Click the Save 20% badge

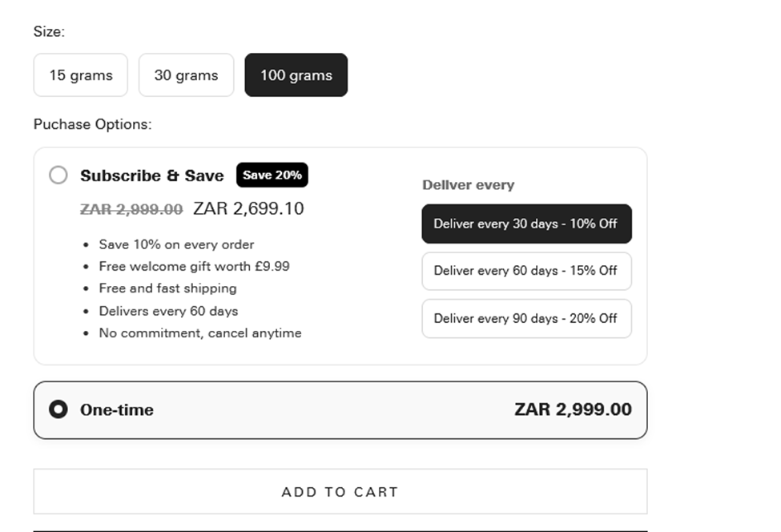(272, 175)
